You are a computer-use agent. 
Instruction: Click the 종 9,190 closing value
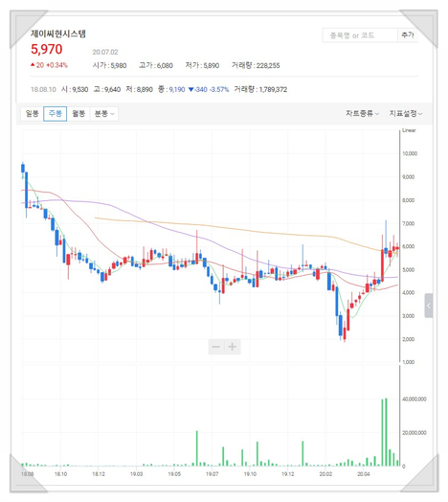point(171,89)
